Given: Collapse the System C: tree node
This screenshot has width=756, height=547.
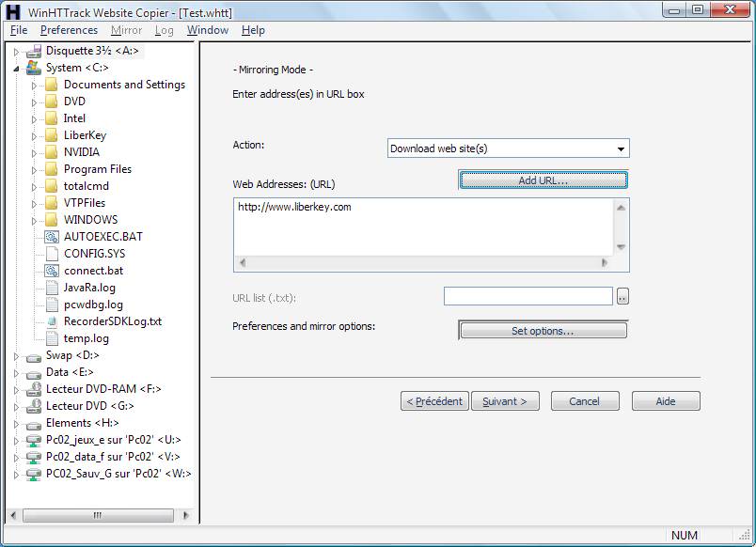Looking at the screenshot, I should (16, 69).
